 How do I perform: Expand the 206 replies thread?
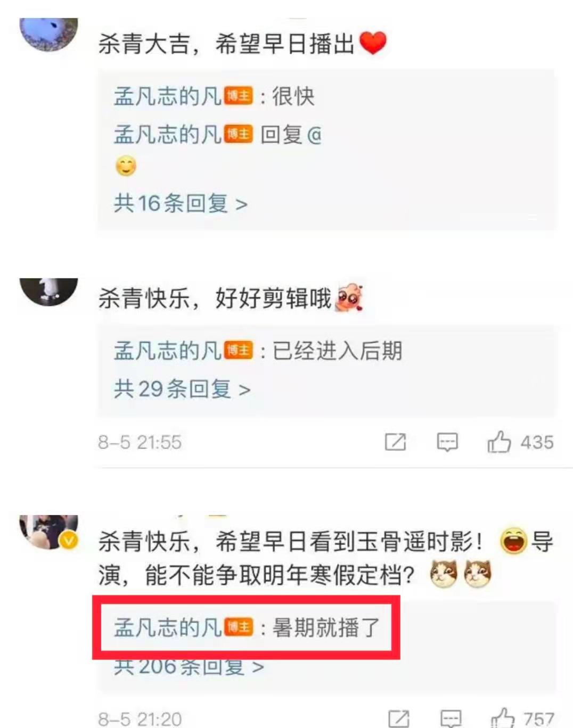(x=189, y=666)
